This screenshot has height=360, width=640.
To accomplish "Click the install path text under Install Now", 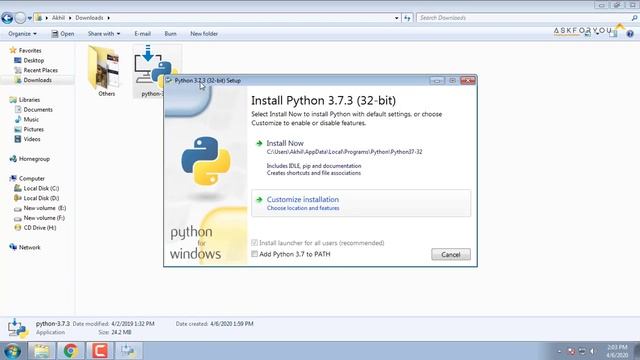I will point(344,152).
